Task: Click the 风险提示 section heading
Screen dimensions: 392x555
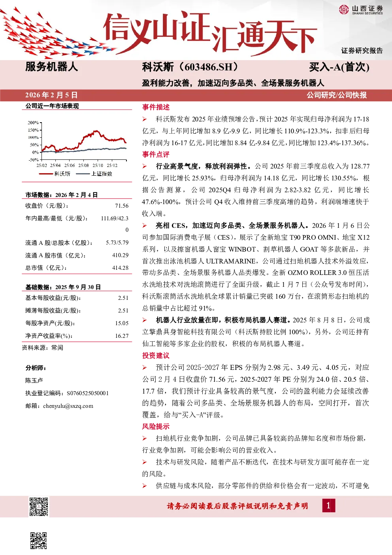Action: tap(156, 426)
